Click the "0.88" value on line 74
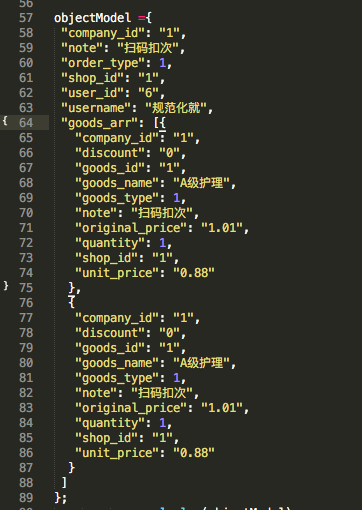362x510 pixels. pos(194,273)
